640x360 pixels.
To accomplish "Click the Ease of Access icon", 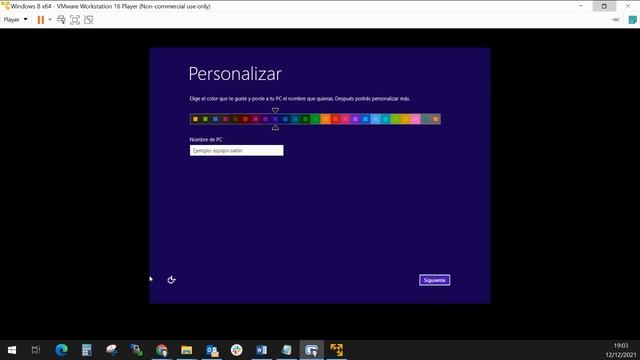I will [171, 280].
